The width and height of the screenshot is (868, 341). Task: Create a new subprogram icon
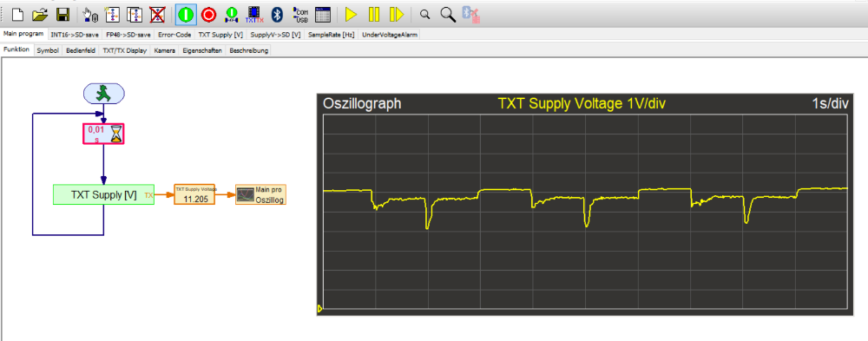pyautogui.click(x=112, y=15)
